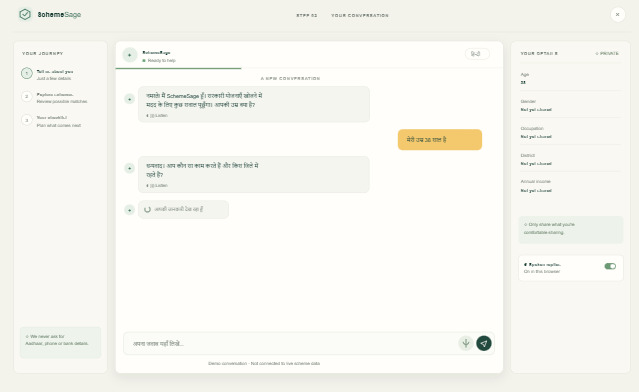Screen dimensions: 639x392
Task: Click the Annual income field in details
Action: coord(571,186)
